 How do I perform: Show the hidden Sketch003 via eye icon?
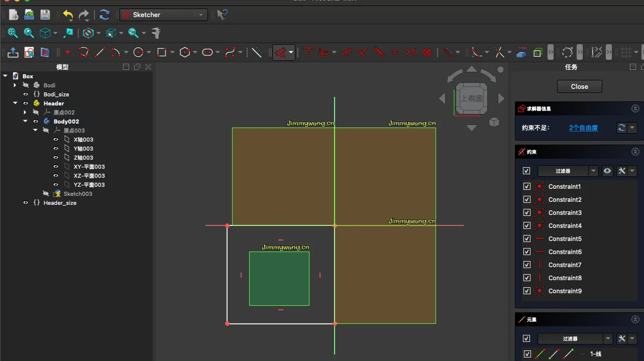(46, 194)
